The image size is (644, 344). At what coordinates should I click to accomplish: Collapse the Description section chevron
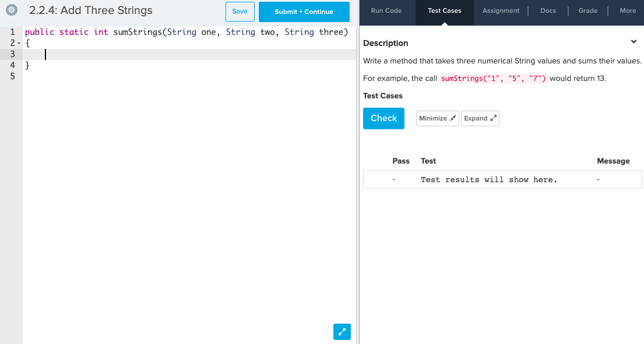(x=634, y=42)
